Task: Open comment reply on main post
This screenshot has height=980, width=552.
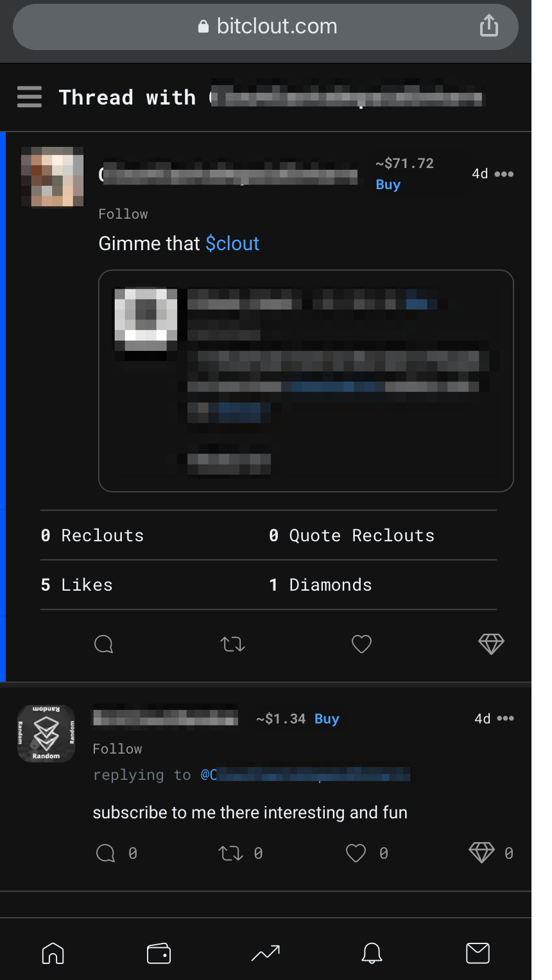Action: (x=103, y=644)
